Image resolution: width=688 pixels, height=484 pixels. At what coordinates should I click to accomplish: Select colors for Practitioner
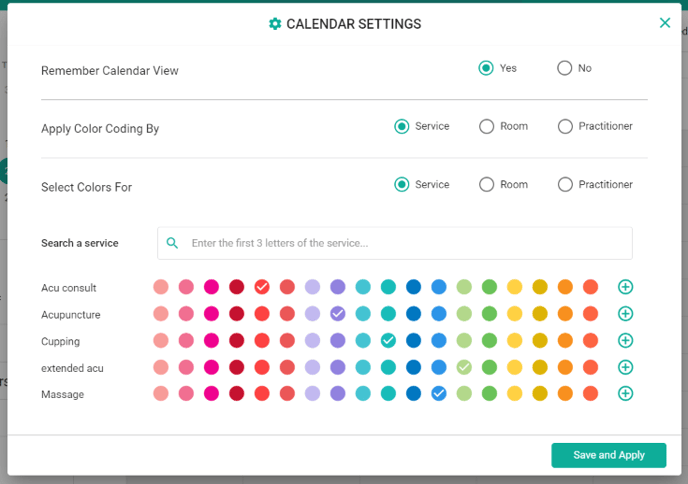(565, 184)
